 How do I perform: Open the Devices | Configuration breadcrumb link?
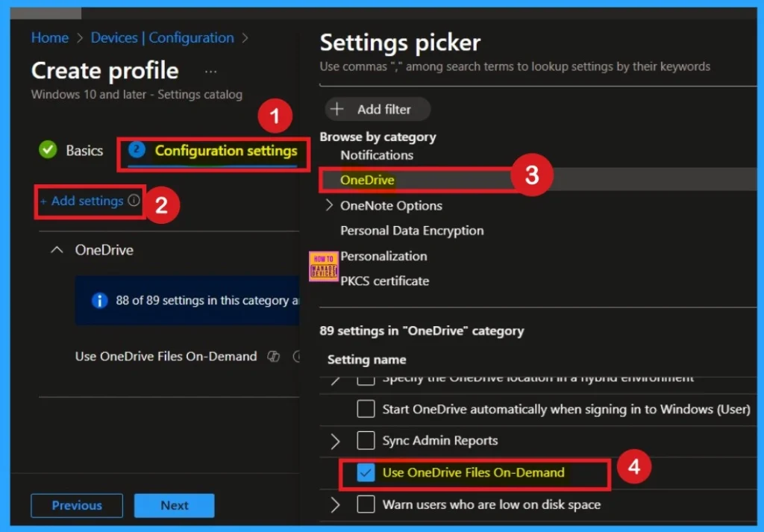point(162,37)
